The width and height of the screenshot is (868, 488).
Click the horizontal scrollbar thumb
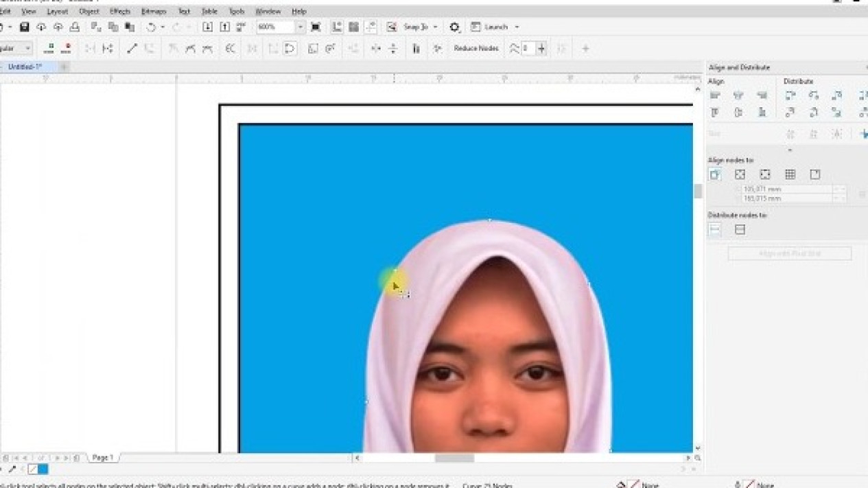tap(454, 458)
